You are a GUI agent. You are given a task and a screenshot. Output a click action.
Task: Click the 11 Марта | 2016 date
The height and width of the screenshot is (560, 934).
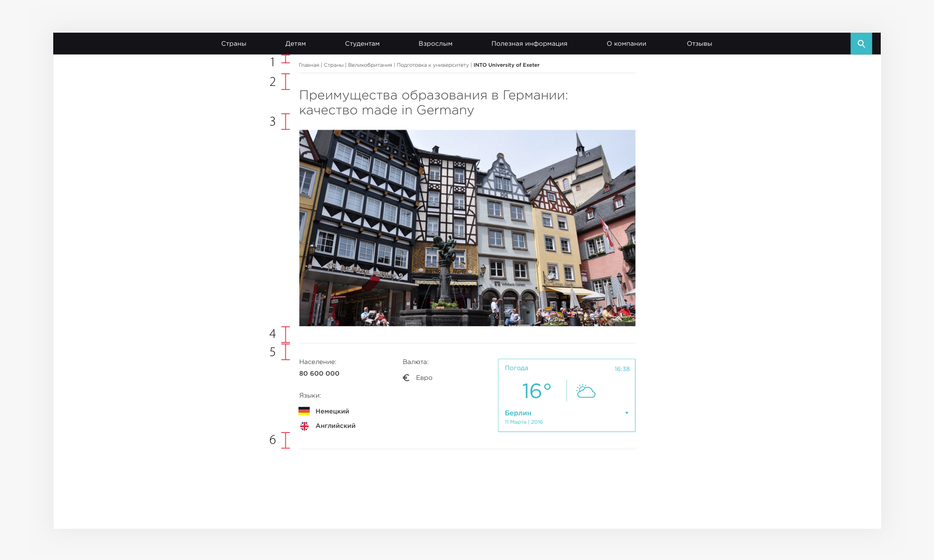[524, 422]
